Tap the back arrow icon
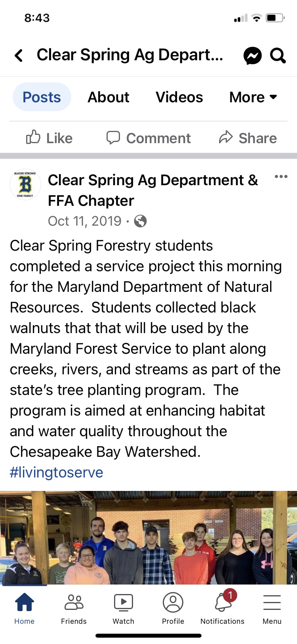Viewport: 297px width, 644px height. [19, 56]
